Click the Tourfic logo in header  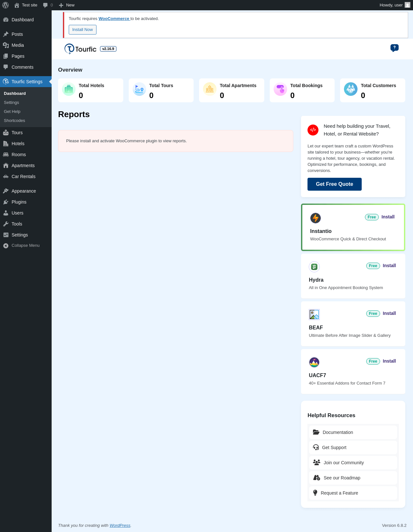[80, 49]
